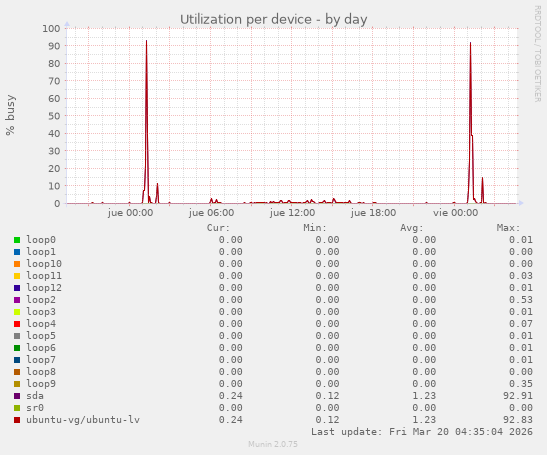Select the loop5 legend label

point(41,336)
